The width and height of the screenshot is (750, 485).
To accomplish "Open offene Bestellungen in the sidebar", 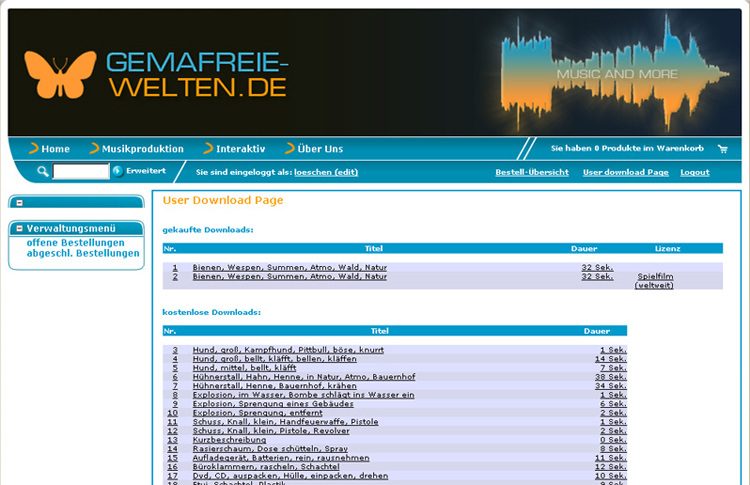I will (x=76, y=242).
